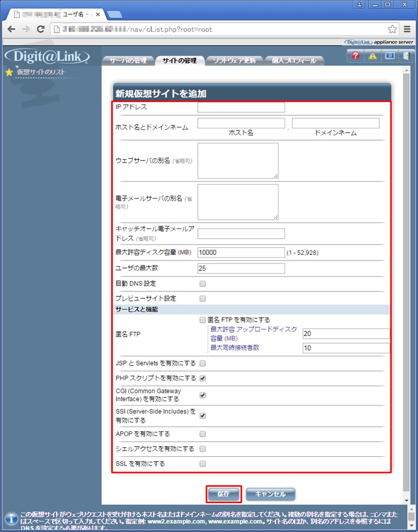Screen dimensions: 418x532
Task: Click キャッチオール電子メールアドレス field
Action: (241, 234)
